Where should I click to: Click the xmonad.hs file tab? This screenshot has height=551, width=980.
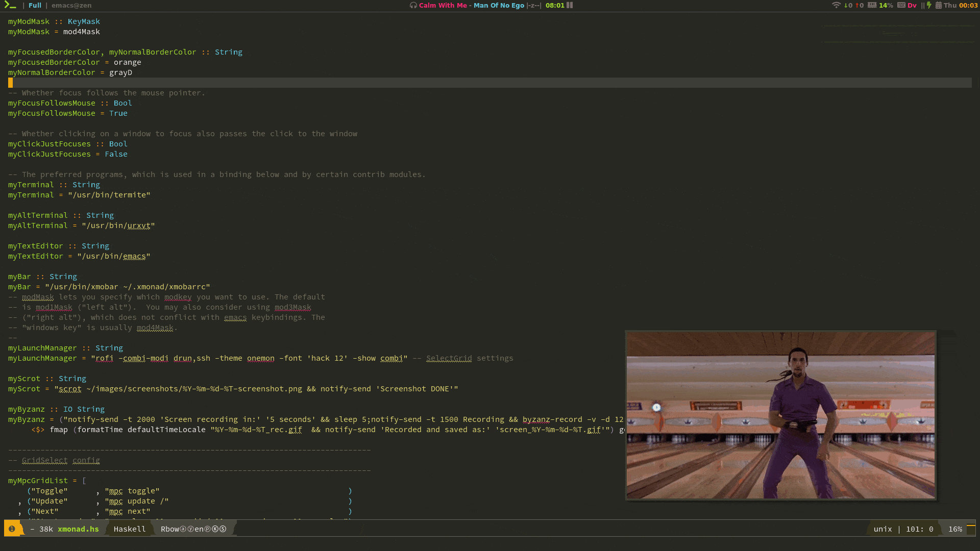[78, 529]
